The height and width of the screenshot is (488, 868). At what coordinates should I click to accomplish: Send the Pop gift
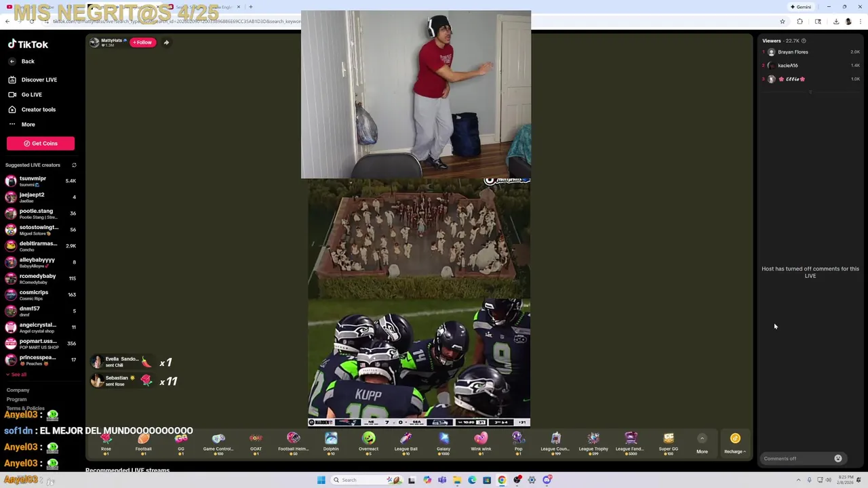[x=518, y=443]
